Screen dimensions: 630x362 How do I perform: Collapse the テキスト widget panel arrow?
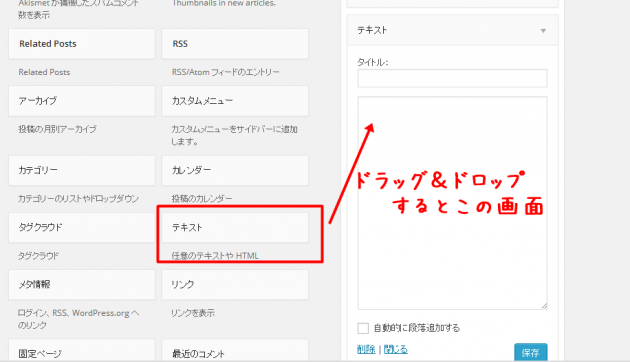click(543, 31)
